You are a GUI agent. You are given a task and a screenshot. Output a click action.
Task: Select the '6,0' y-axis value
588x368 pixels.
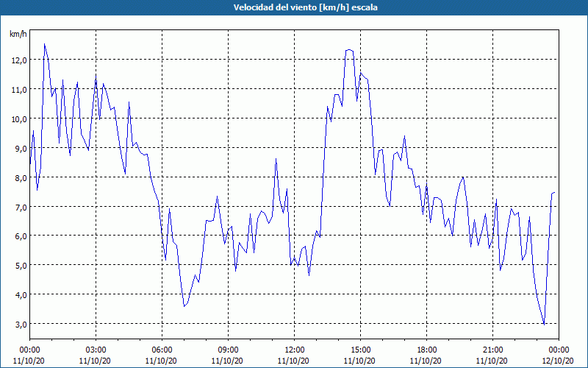pyautogui.click(x=21, y=236)
